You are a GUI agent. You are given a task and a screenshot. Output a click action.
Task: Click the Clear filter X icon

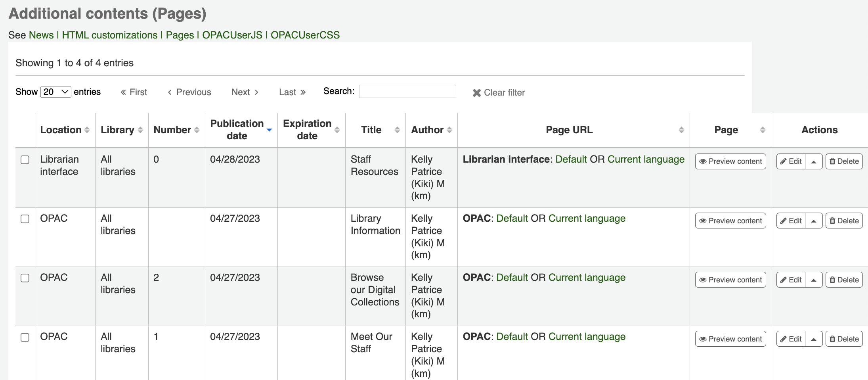point(476,93)
